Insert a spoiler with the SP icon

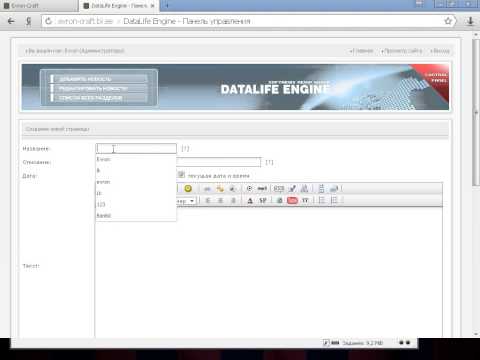click(263, 200)
